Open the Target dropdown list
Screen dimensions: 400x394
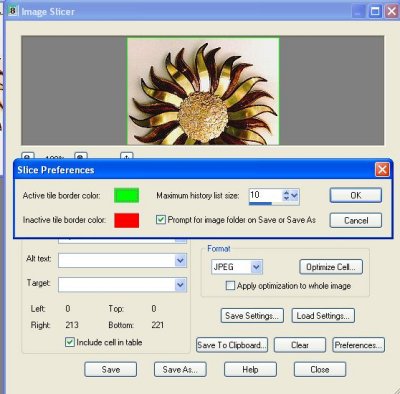(180, 285)
